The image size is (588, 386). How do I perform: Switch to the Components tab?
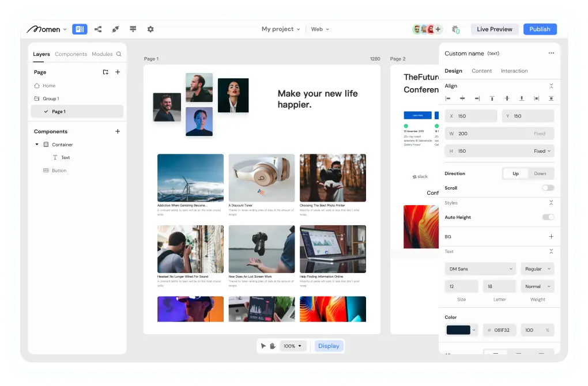click(71, 54)
